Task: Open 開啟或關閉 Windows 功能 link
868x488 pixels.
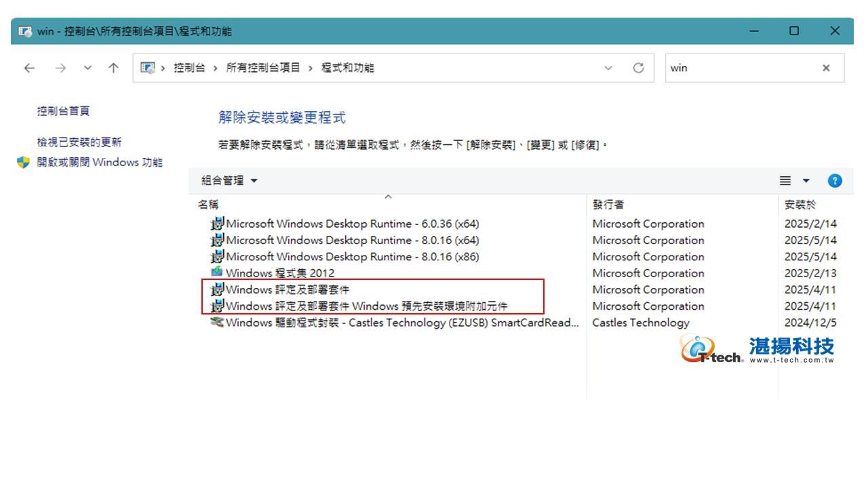Action: pos(100,162)
